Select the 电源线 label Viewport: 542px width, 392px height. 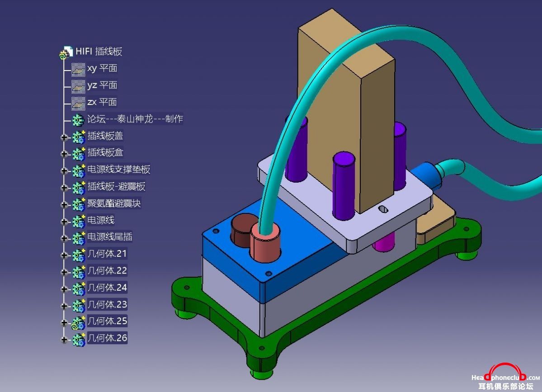[x=101, y=220]
